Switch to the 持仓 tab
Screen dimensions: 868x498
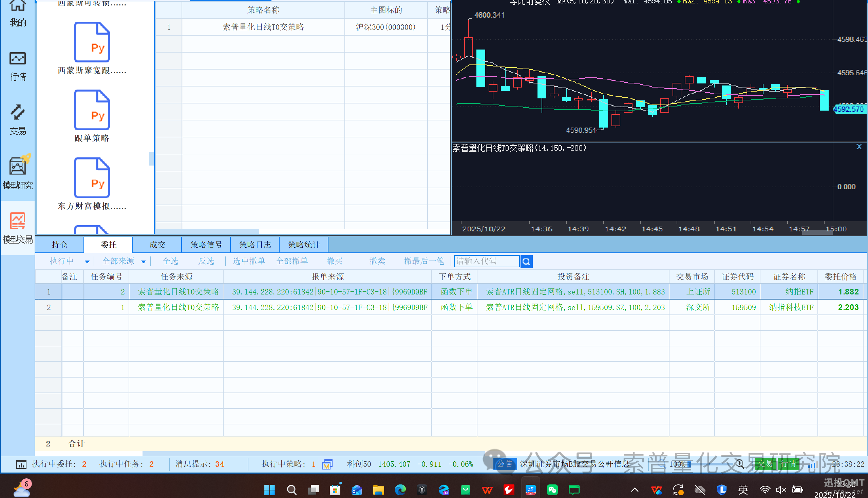59,245
